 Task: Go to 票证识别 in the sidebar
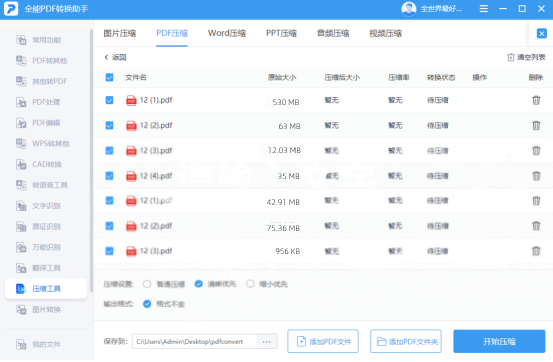pyautogui.click(x=39, y=227)
